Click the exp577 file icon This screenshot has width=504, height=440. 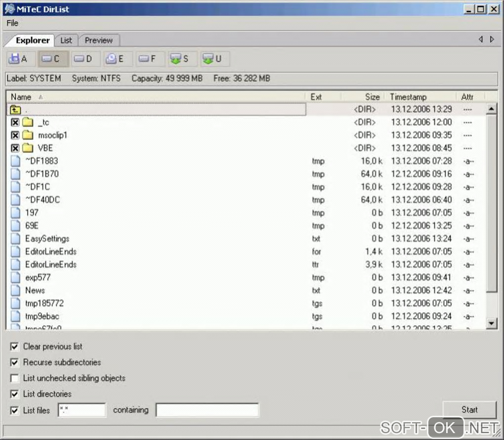pyautogui.click(x=15, y=277)
